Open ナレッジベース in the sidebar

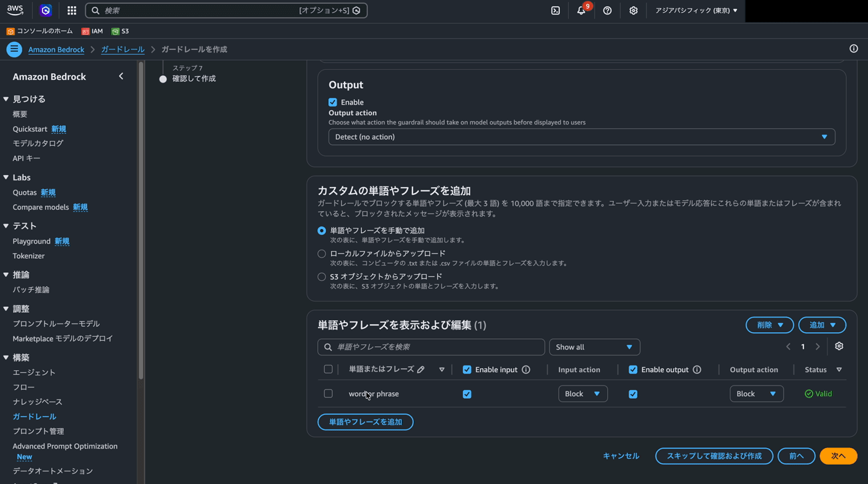pos(37,402)
